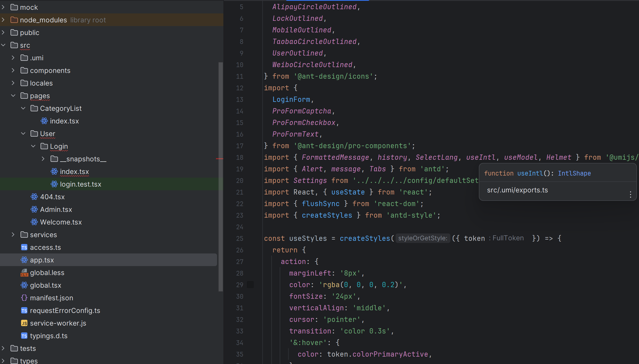The height and width of the screenshot is (364, 639).
Task: Expand the tests folder chevron
Action: point(3,348)
